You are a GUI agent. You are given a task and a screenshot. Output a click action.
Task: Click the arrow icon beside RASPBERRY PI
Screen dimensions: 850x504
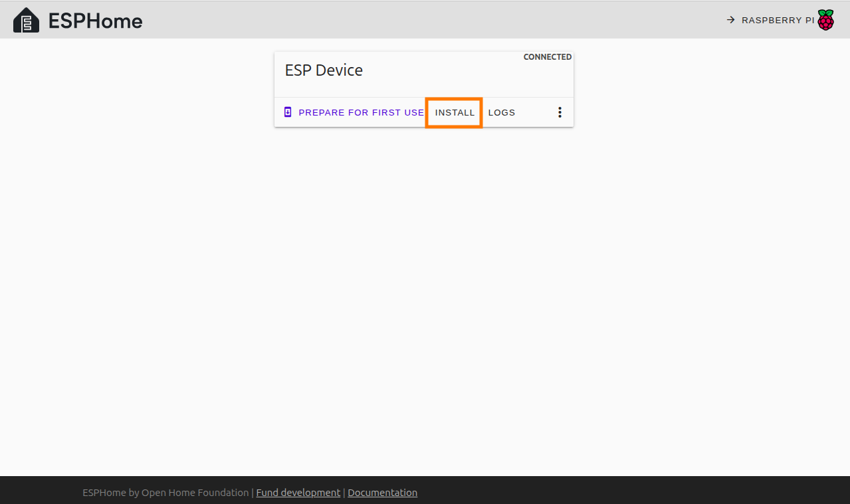(730, 20)
